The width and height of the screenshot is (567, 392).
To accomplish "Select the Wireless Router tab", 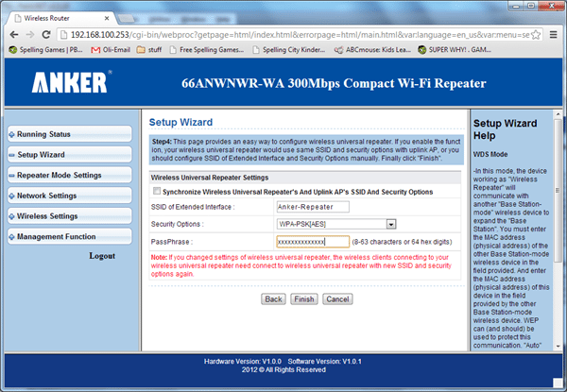I will (61, 18).
